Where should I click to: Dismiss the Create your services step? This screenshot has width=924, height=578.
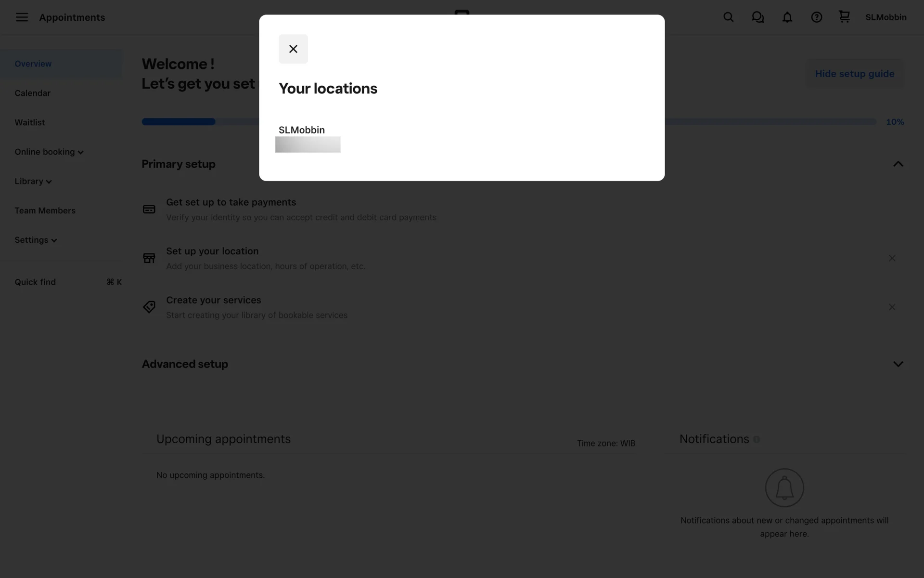coord(892,307)
